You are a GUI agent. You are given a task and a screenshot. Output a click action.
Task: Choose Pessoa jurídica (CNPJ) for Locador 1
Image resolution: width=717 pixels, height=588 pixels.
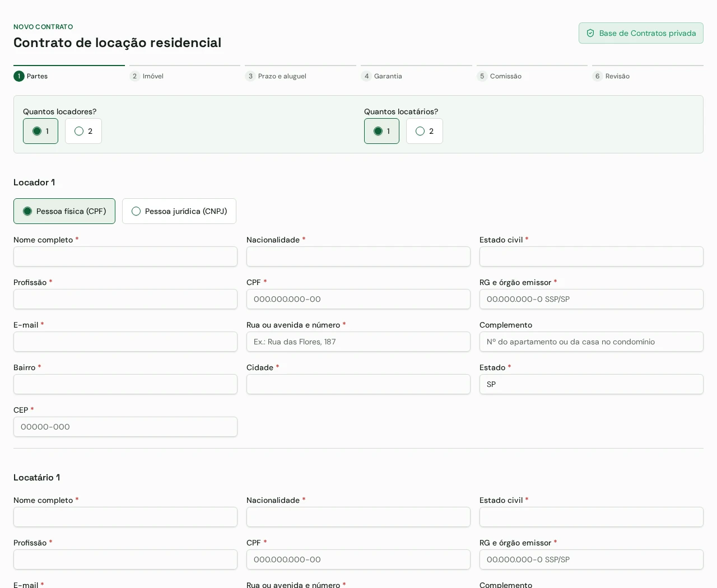[x=179, y=211]
